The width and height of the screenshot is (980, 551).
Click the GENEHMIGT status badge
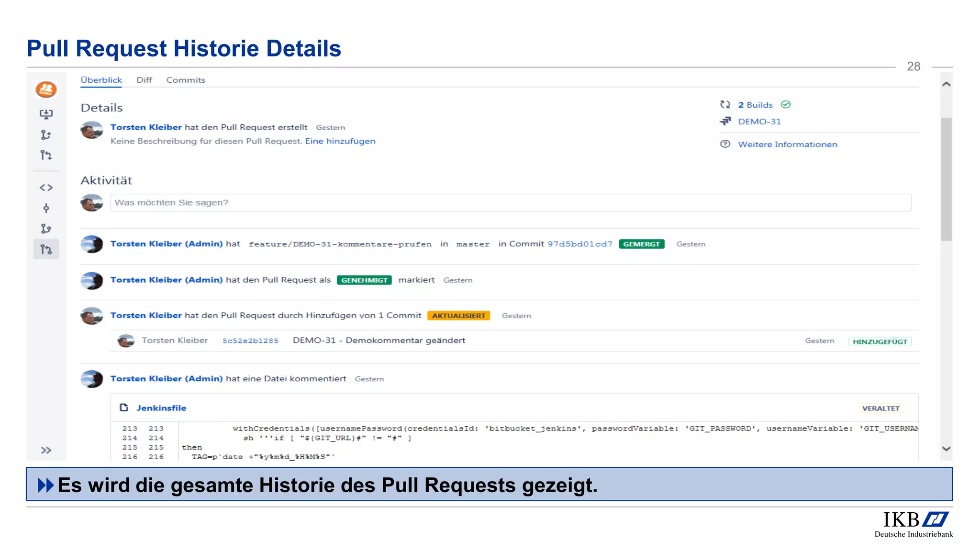[x=364, y=280]
